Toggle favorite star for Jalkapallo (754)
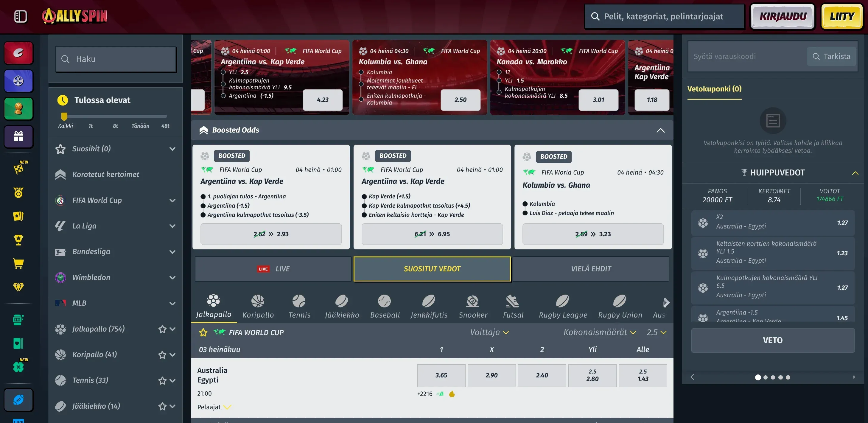This screenshot has width=868, height=423. pyautogui.click(x=162, y=329)
